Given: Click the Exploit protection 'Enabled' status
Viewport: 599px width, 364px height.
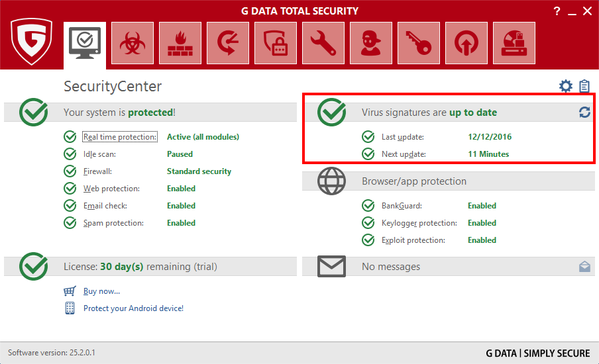Looking at the screenshot, I should tap(482, 240).
